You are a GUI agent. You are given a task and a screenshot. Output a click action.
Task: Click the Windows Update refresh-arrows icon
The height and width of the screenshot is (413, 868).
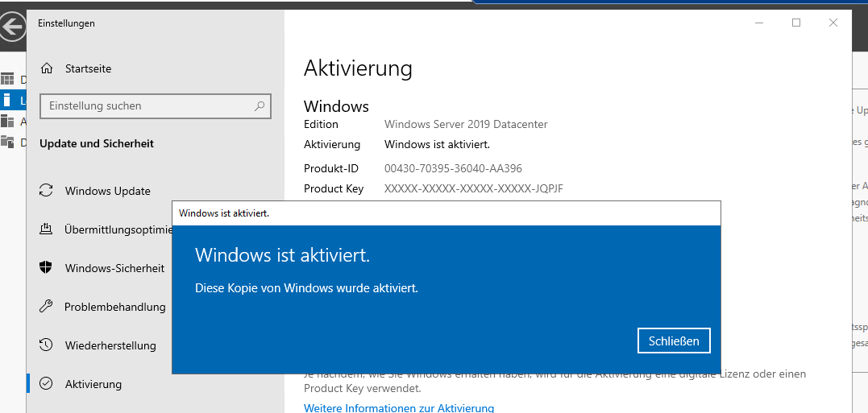(46, 191)
